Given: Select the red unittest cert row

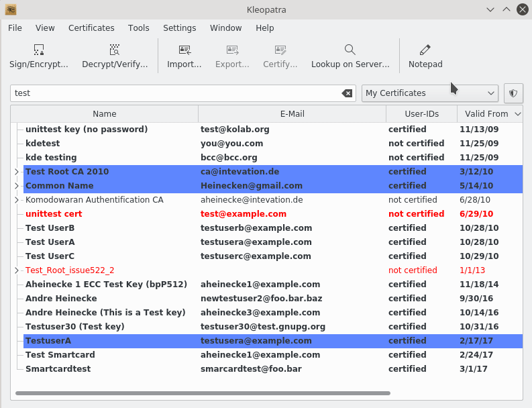Looking at the screenshot, I should pos(273,214).
